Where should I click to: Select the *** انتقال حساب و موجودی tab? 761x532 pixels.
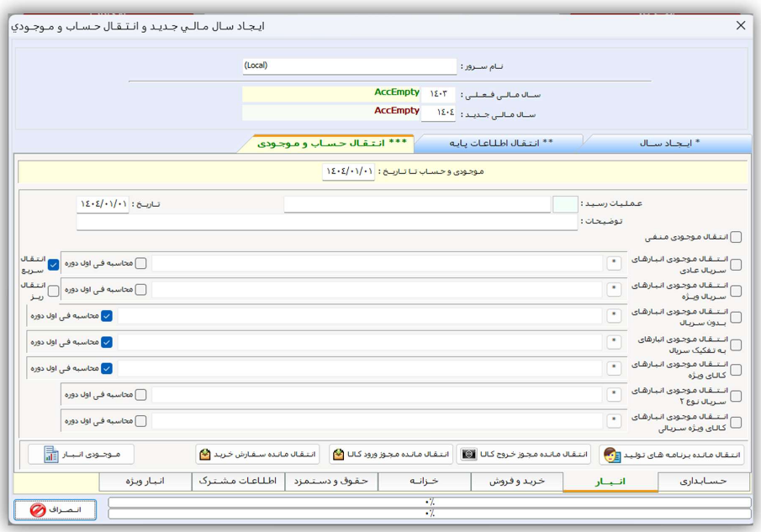331,143
